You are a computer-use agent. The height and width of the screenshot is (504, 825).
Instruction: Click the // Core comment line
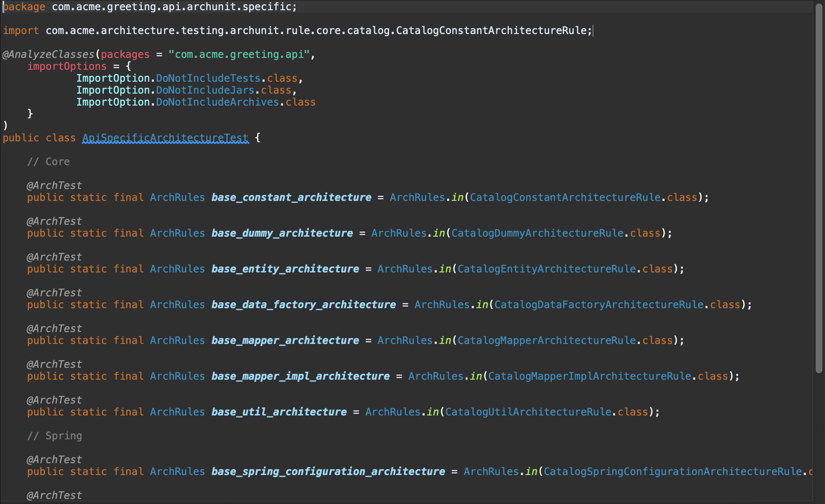(49, 162)
